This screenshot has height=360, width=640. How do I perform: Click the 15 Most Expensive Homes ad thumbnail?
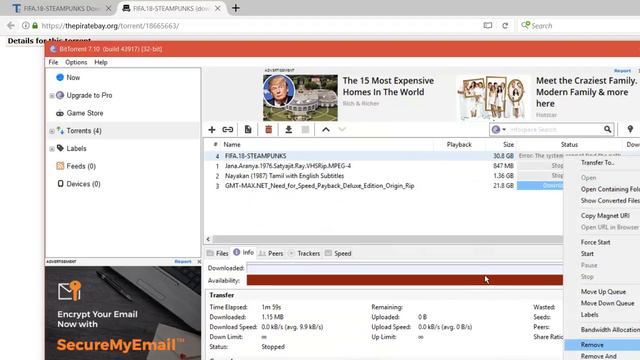point(300,98)
